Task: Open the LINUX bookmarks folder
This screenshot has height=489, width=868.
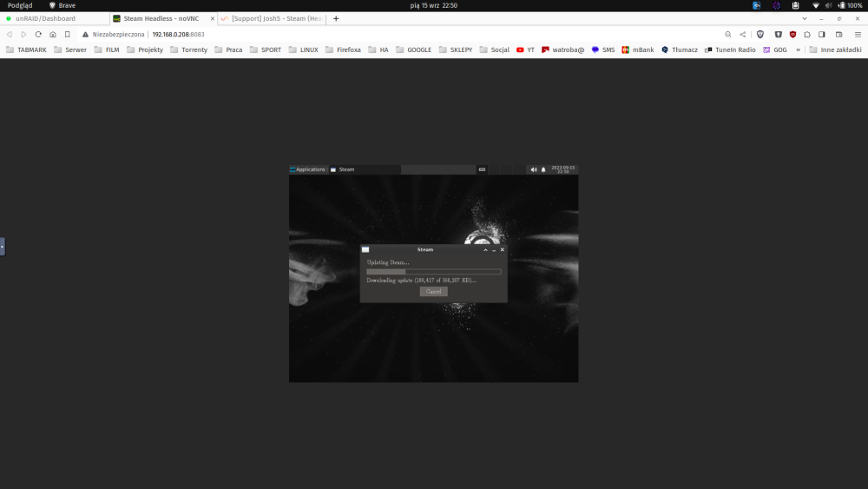Action: coord(303,50)
